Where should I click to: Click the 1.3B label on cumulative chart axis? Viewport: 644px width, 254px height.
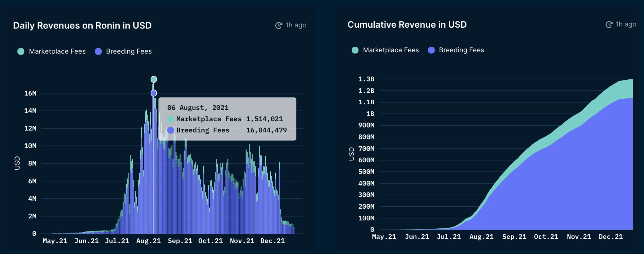366,79
